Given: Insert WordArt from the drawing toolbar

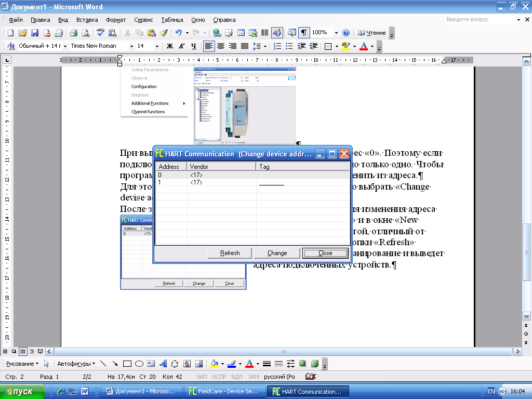Looking at the screenshot, I should pos(163,364).
